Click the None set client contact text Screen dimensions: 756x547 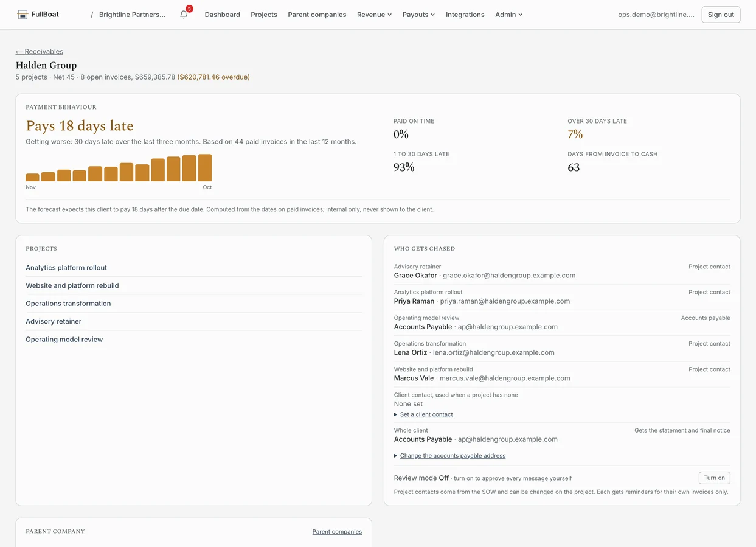(x=408, y=404)
